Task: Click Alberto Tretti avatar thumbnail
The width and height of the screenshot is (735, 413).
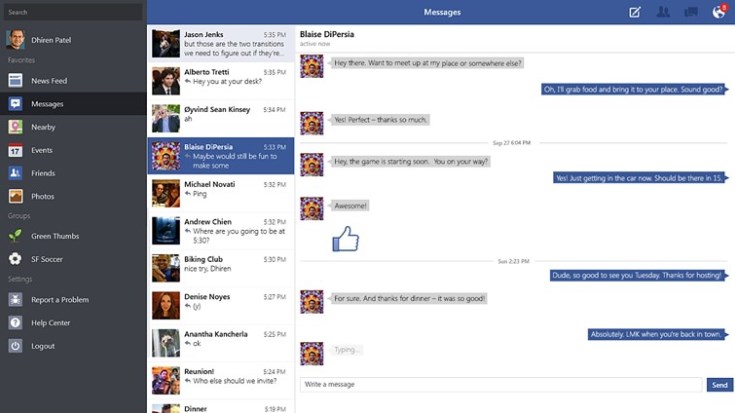Action: [166, 81]
